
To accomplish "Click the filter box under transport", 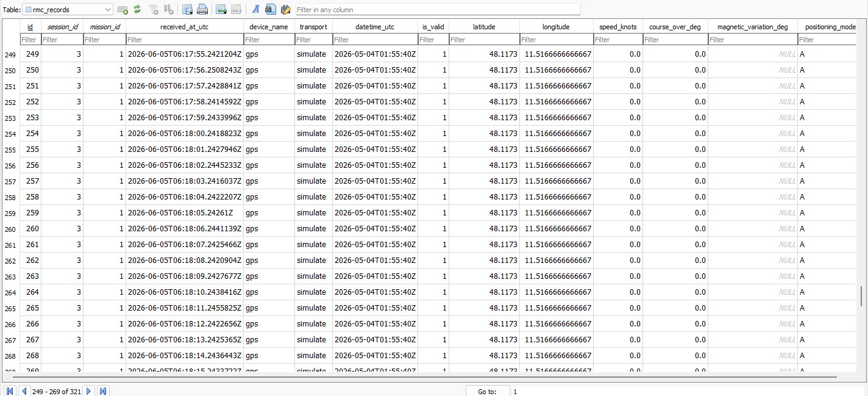I will (314, 40).
